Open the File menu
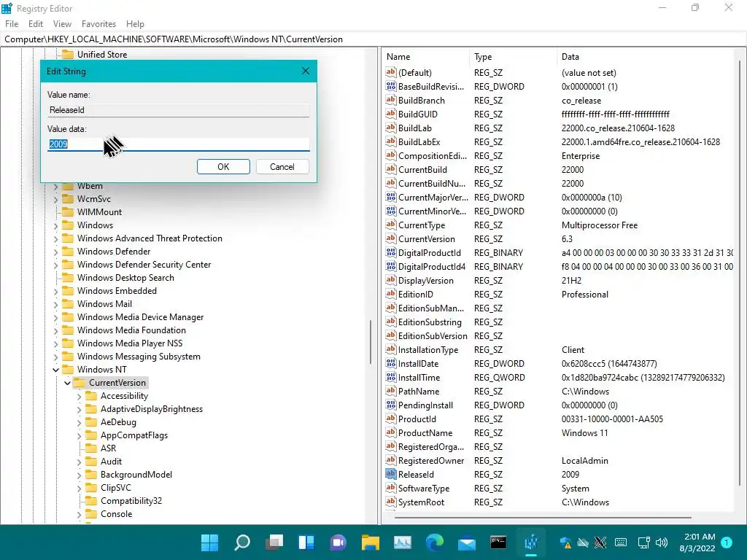The width and height of the screenshot is (747, 560). 12,24
